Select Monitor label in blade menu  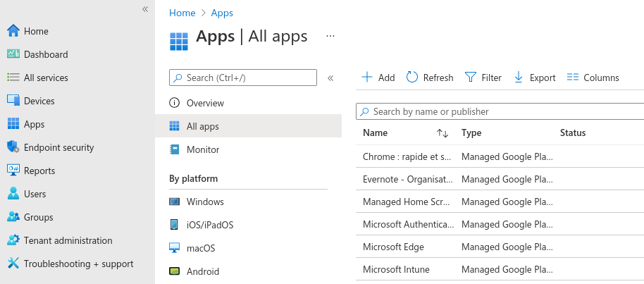203,149
